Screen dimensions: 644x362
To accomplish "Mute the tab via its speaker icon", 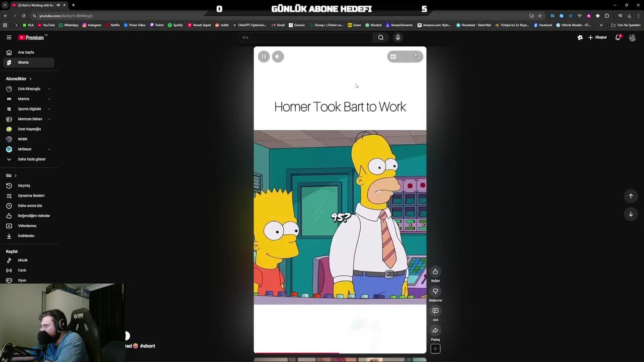I will (58, 5).
